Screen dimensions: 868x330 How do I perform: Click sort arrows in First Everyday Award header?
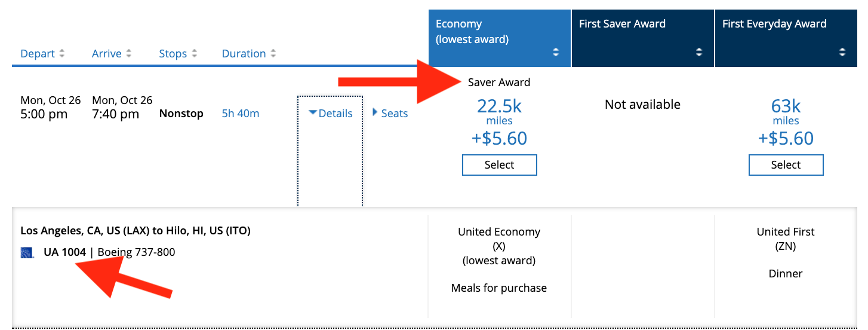click(842, 52)
